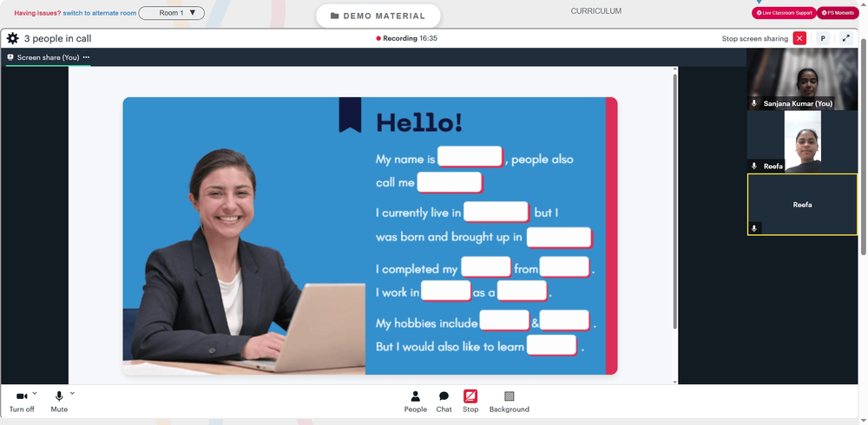Click 'Stop screen sharing' label

coord(754,39)
